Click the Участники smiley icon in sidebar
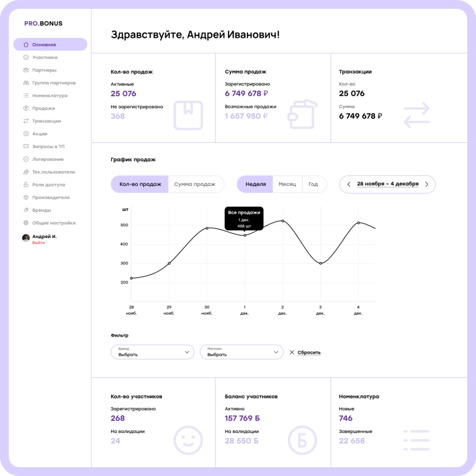The width and height of the screenshot is (476, 476). [x=26, y=58]
